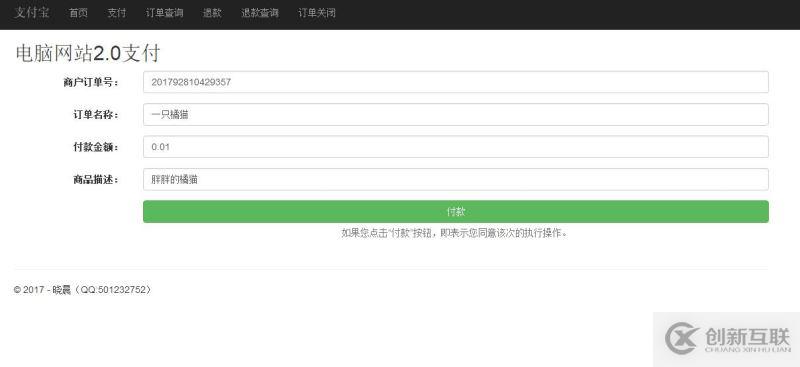Go to the 首页 nav item
The height and width of the screenshot is (367, 800).
tap(78, 13)
